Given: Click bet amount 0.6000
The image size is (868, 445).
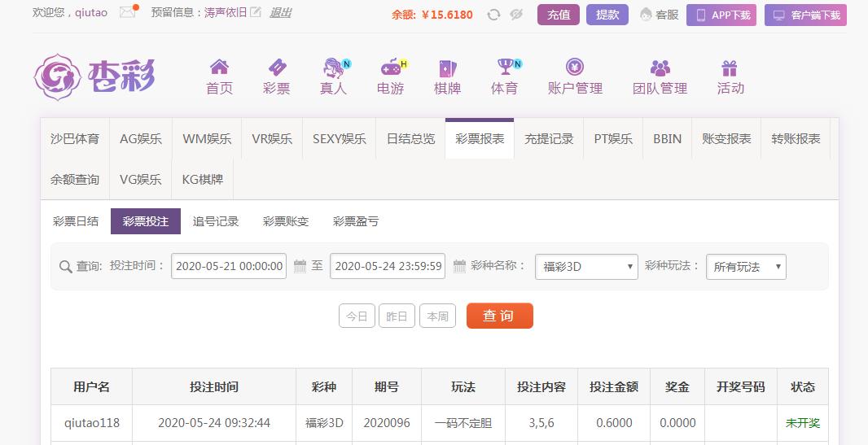Looking at the screenshot, I should (614, 423).
